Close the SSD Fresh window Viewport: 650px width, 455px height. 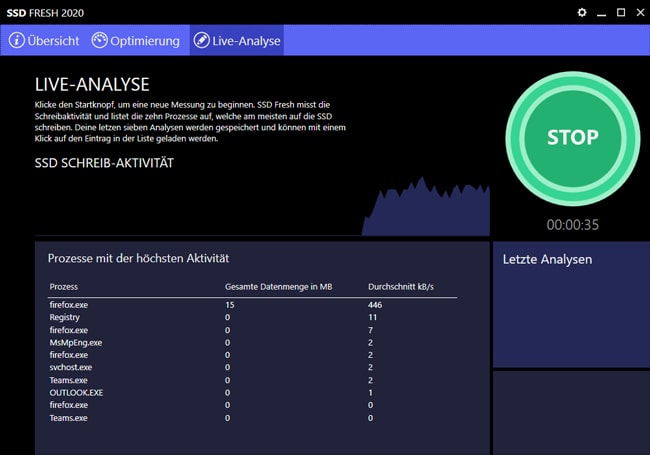point(639,12)
